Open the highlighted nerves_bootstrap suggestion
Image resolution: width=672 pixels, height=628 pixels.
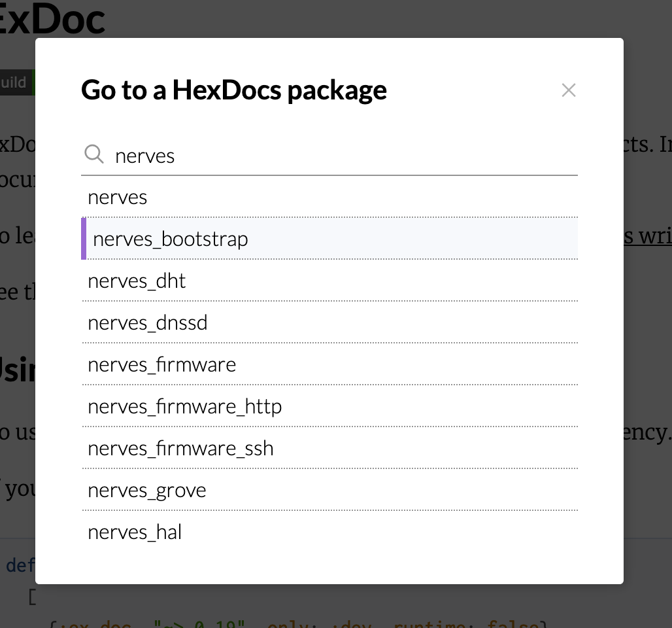(x=170, y=239)
